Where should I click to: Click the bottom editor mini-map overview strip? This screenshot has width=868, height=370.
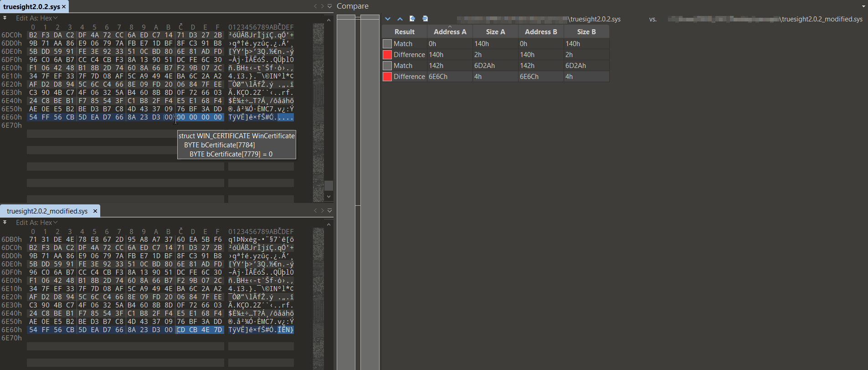(x=318, y=299)
